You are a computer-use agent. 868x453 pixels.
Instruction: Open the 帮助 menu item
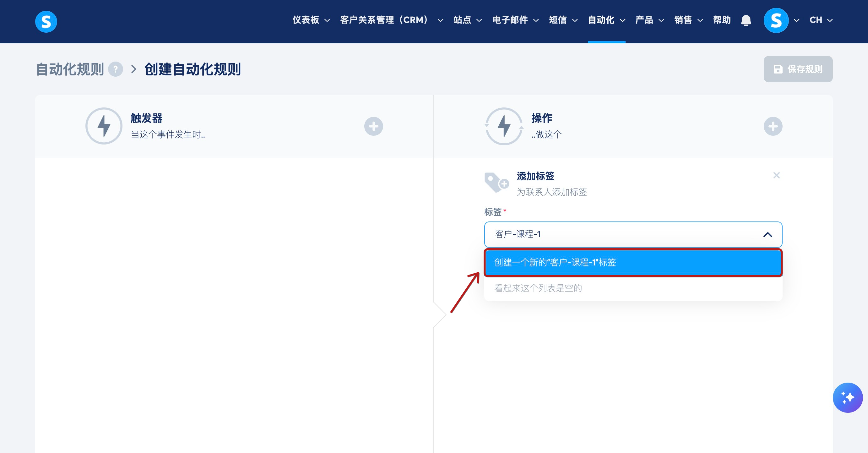tap(722, 20)
